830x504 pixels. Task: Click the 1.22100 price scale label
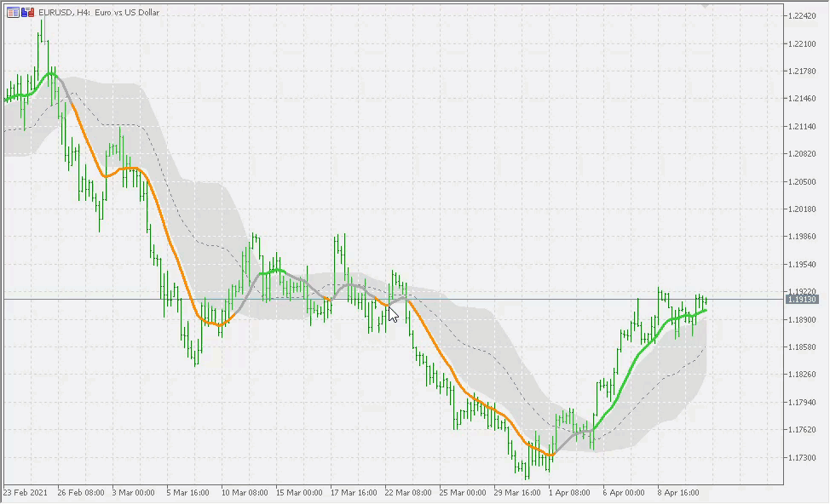(801, 43)
